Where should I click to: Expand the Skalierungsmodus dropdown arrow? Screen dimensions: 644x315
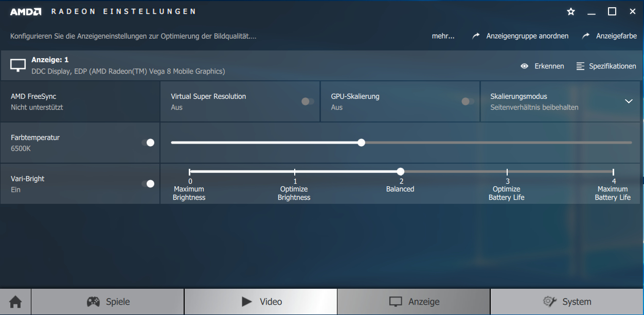coord(629,101)
